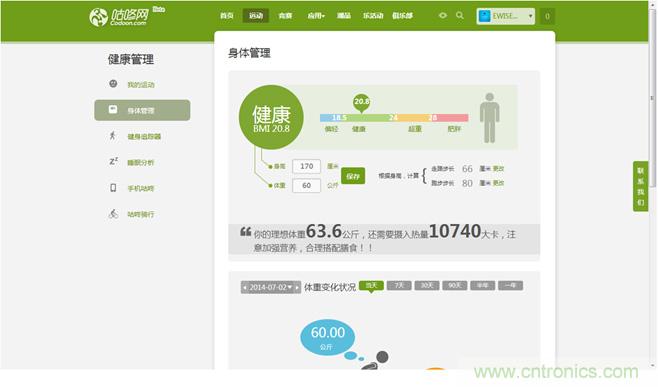Click the 联系我们 side tab
Viewport: 658px width, 387px height.
pyautogui.click(x=640, y=186)
